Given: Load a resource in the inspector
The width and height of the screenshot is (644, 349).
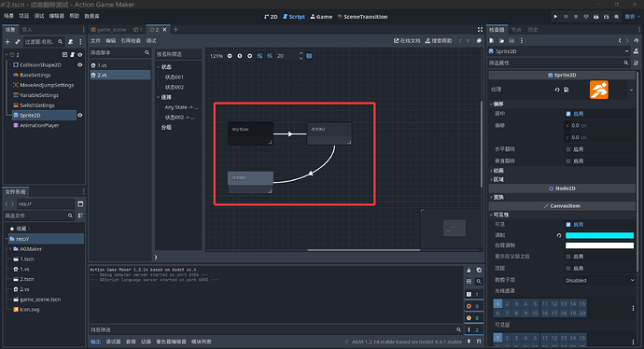Looking at the screenshot, I should (501, 41).
